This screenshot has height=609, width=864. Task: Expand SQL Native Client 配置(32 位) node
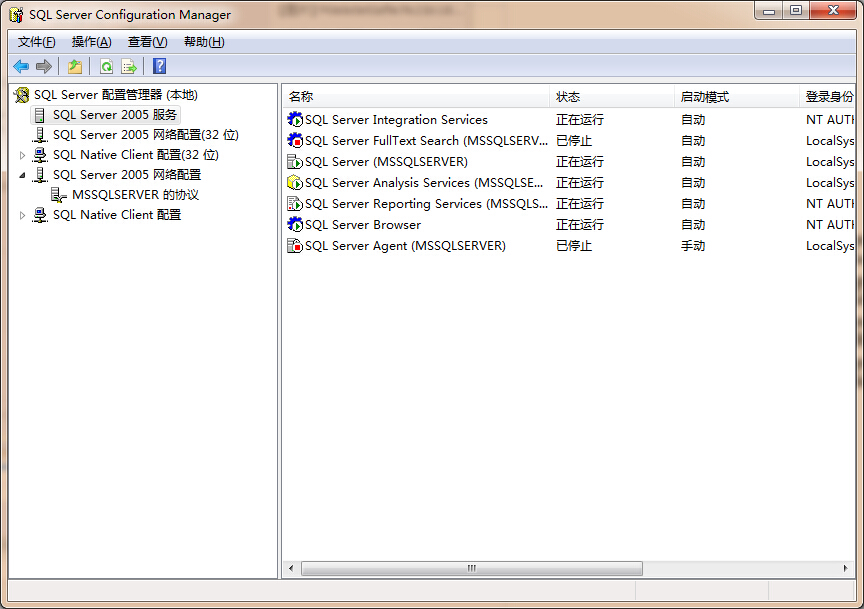(22, 155)
